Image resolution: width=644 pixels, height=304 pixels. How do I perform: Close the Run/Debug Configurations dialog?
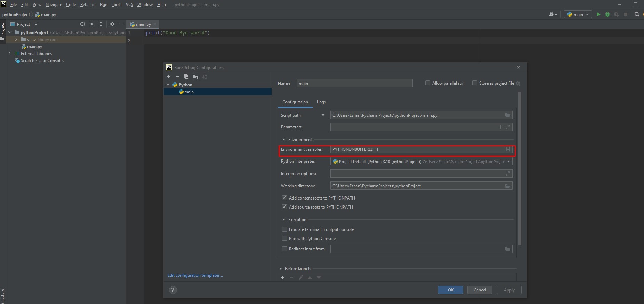(x=518, y=67)
